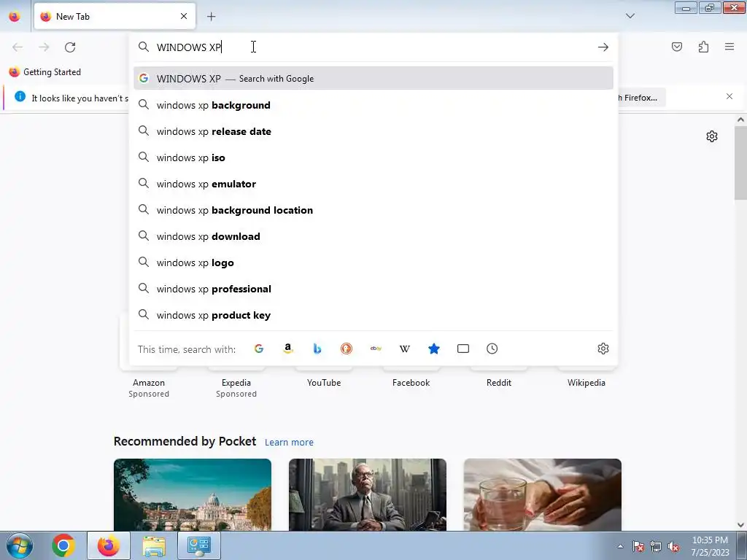Open Pocket story with Rome cityscape
Viewport: 747px width, 560px height.
coord(193,494)
